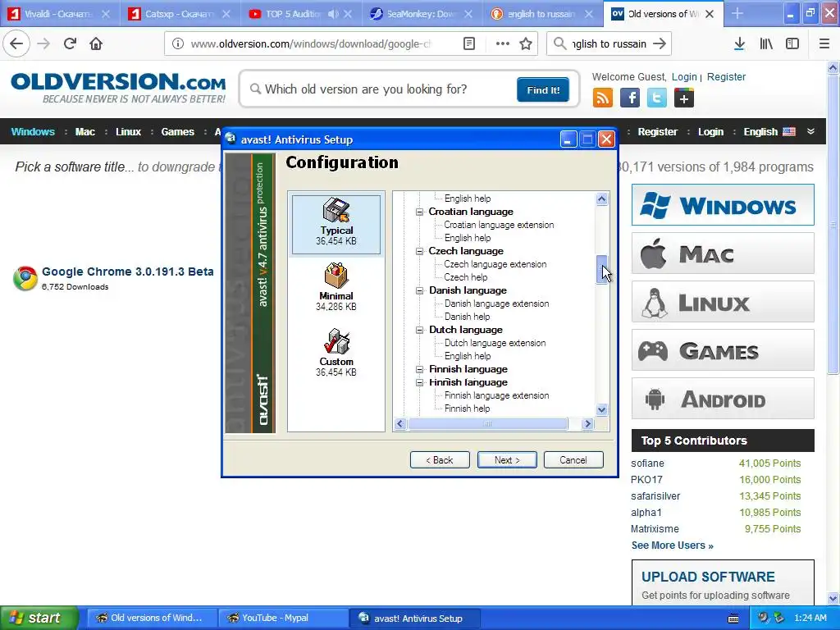Click the component list scroll-up arrow
This screenshot has width=840, height=630.
601,199
